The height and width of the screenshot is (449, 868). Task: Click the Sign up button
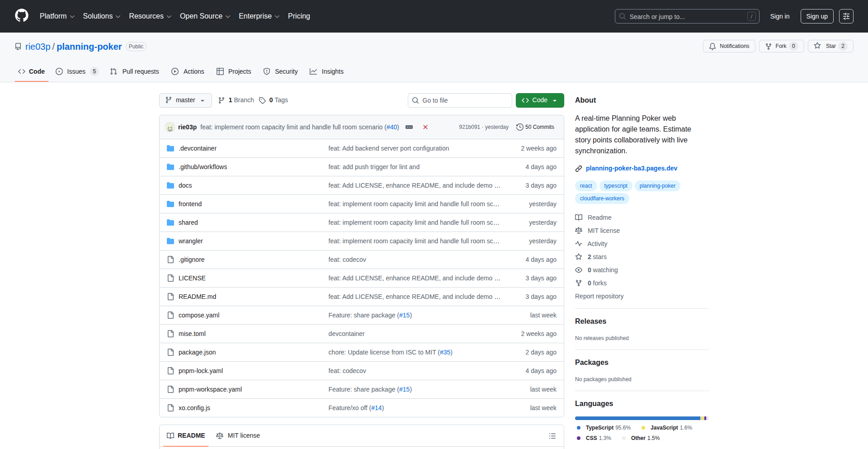[816, 16]
